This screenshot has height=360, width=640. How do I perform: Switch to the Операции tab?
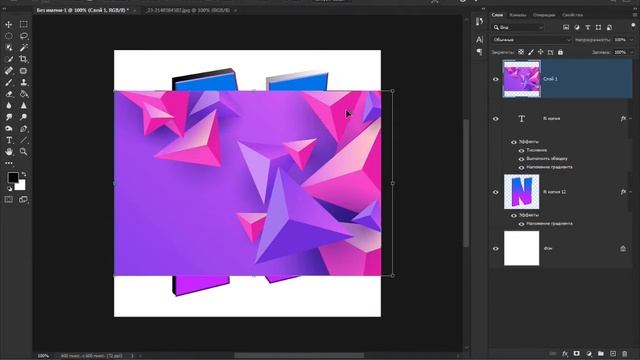pyautogui.click(x=544, y=15)
